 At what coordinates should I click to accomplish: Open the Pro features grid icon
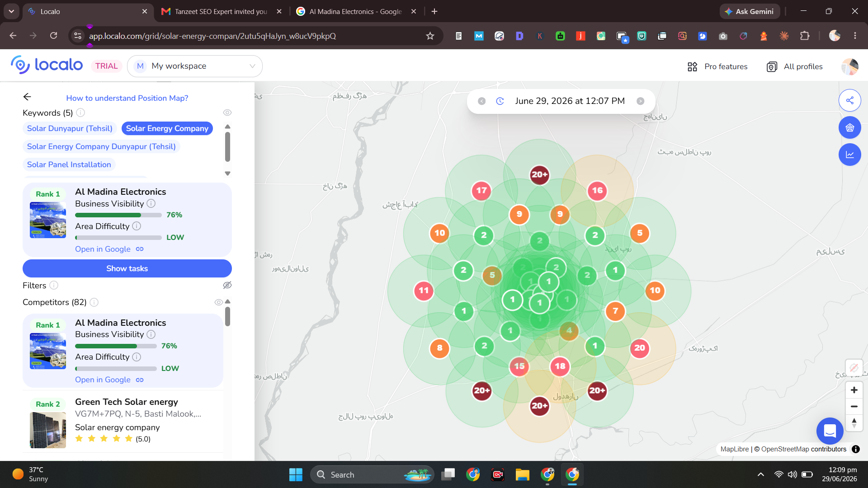click(x=692, y=67)
